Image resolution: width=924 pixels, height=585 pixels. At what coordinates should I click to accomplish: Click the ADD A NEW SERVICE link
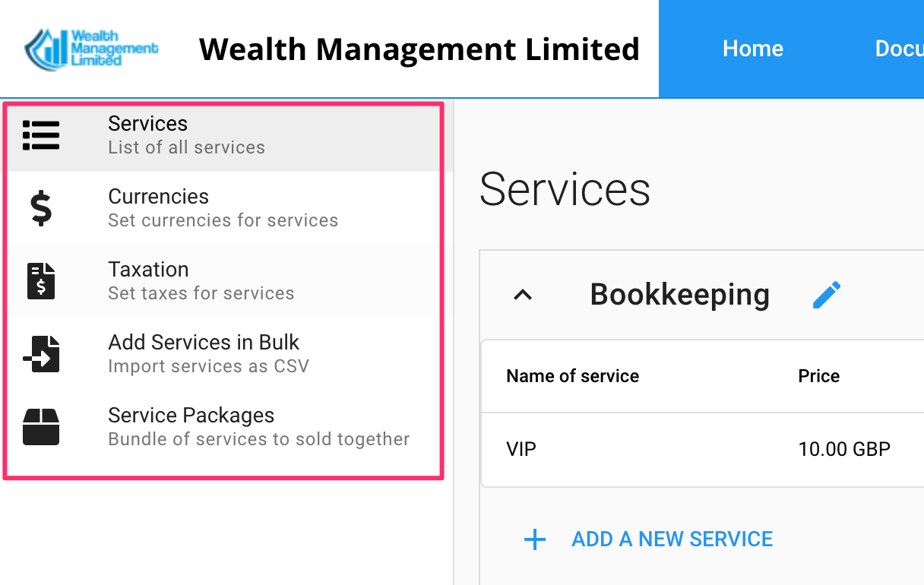(672, 539)
